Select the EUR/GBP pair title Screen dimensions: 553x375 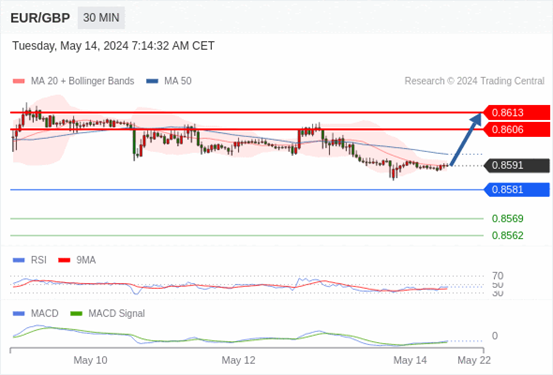[x=40, y=18]
